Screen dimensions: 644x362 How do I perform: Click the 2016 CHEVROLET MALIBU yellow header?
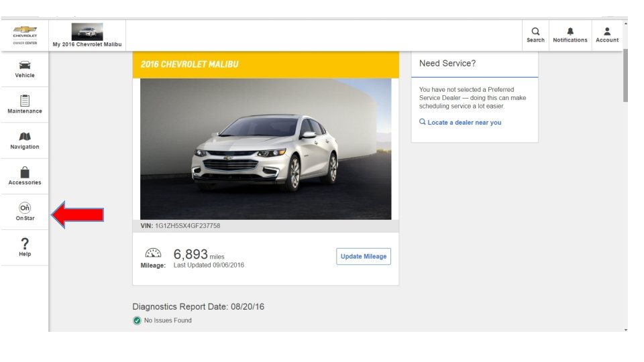(x=266, y=64)
